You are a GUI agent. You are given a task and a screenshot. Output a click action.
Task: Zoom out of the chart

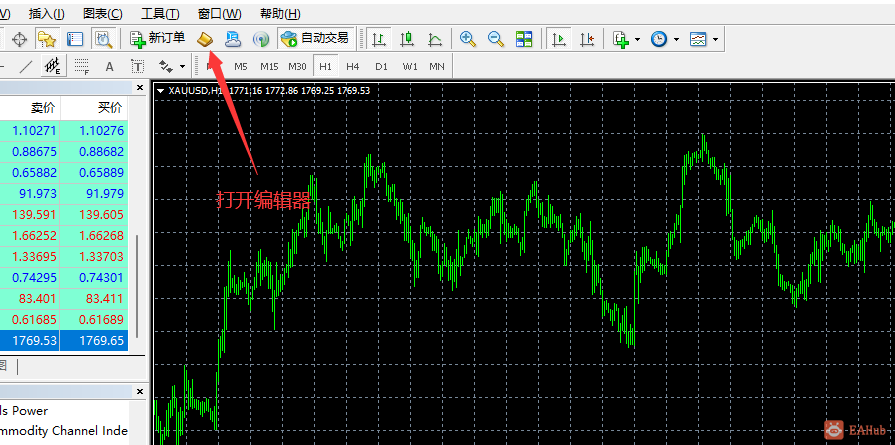click(496, 39)
